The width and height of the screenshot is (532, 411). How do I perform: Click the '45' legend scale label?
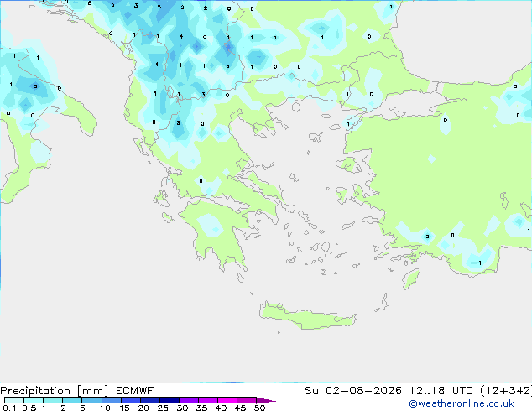[240, 408]
